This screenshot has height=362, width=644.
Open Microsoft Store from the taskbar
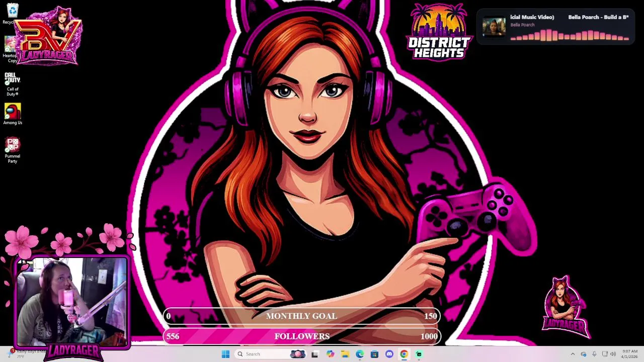(x=374, y=354)
